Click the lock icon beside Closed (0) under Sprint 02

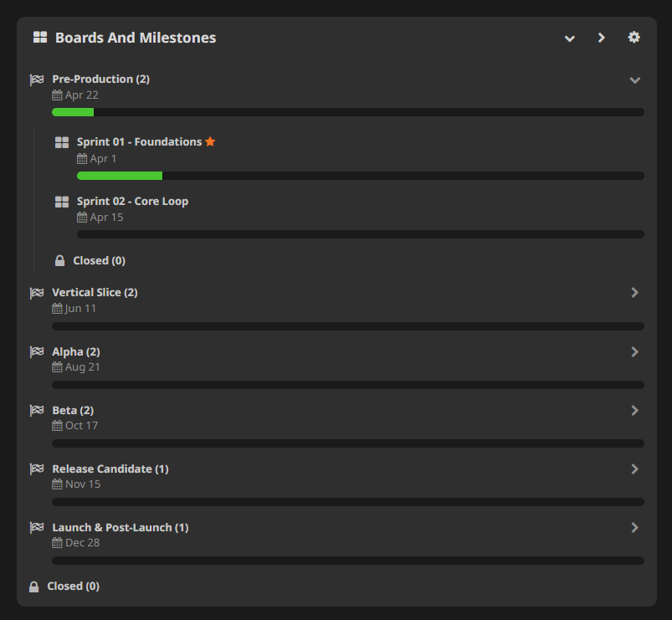[59, 259]
